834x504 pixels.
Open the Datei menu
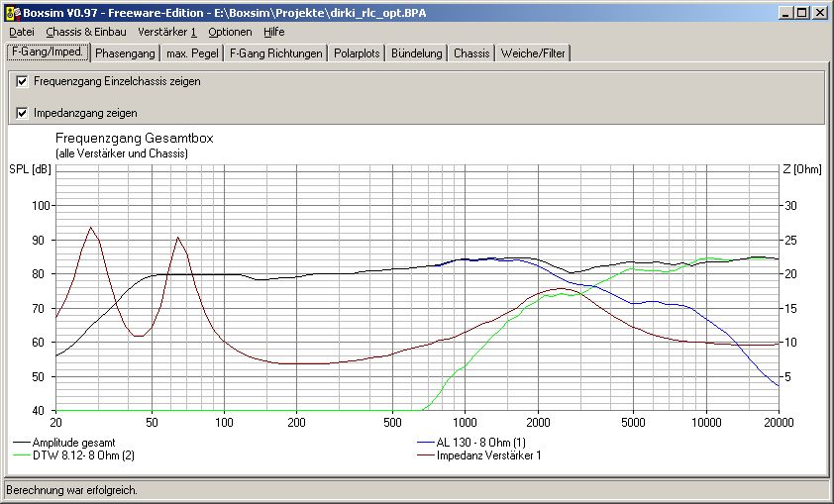pyautogui.click(x=22, y=32)
